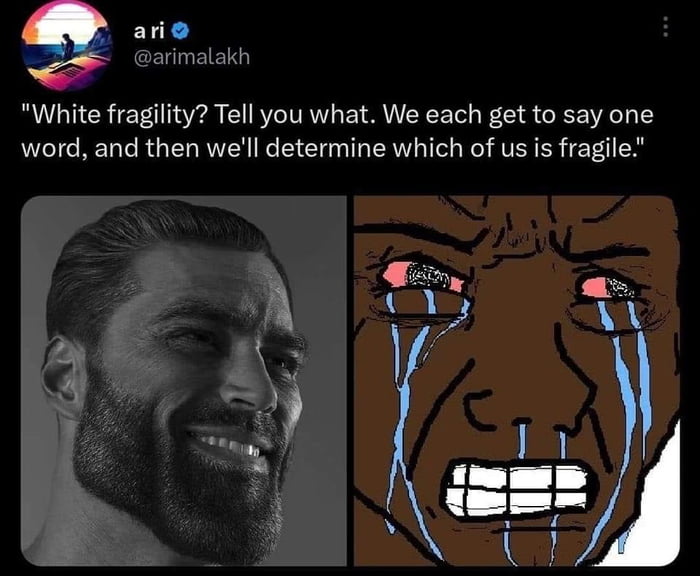Visit the profile via the @arimalakh username
This screenshot has width=700, height=576.
tap(192, 57)
